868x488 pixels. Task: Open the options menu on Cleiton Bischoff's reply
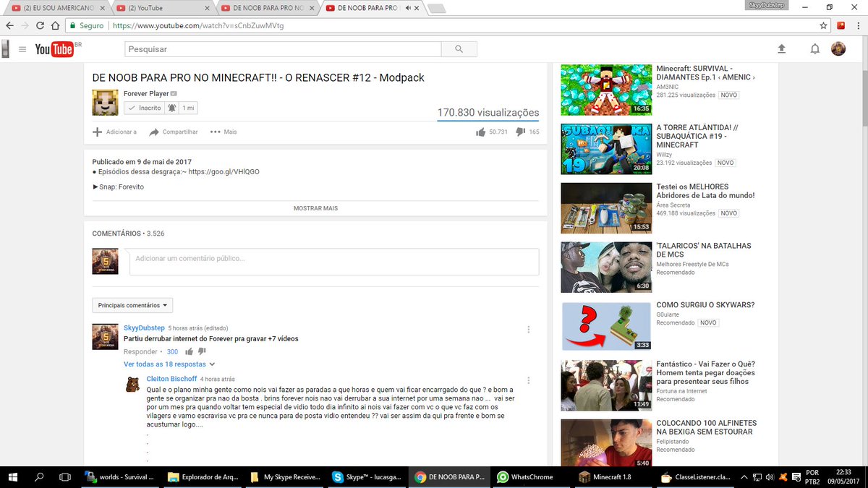pyautogui.click(x=529, y=380)
